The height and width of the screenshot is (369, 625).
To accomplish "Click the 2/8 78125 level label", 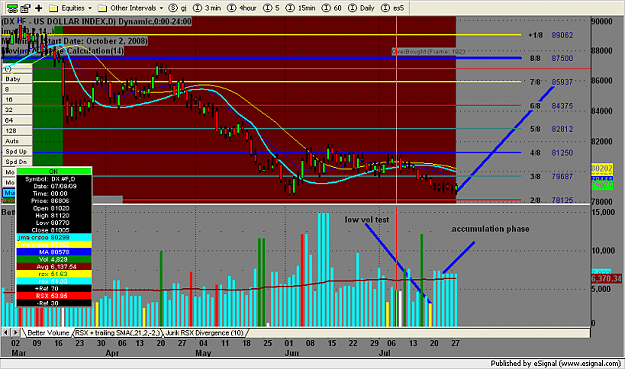I will point(551,200).
